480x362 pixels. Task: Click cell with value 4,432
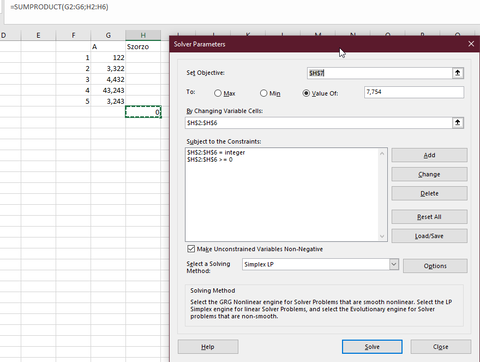(x=108, y=80)
